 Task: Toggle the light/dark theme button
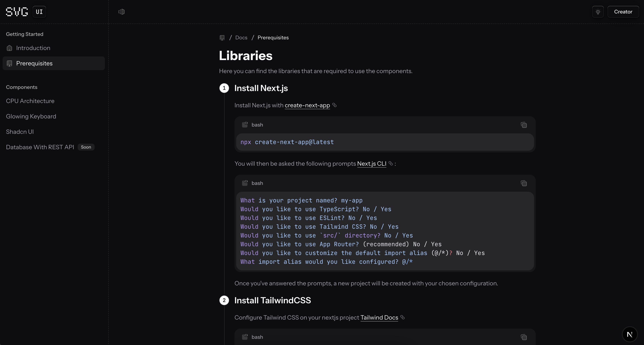click(598, 12)
